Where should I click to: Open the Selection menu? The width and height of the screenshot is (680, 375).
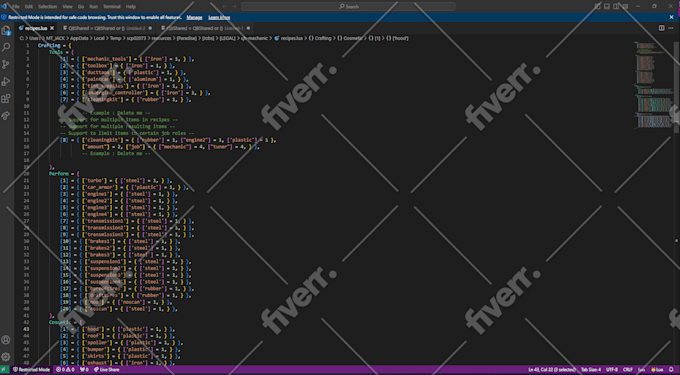tap(48, 7)
